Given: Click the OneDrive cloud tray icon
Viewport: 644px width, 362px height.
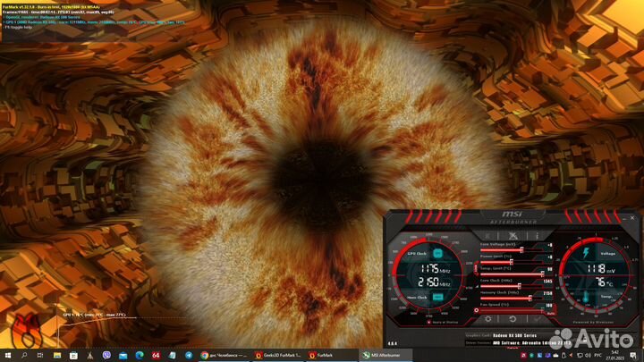Looking at the screenshot, I should coord(555,355).
